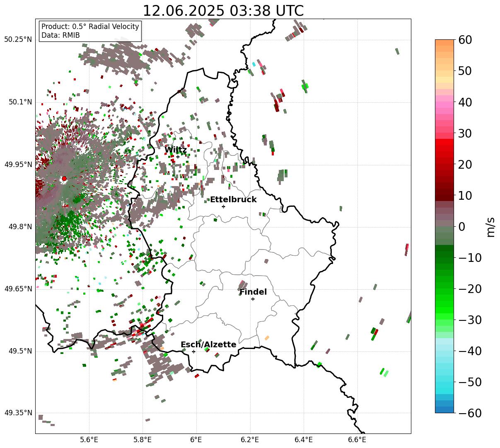Click the −50 tick label on colorbar
Image resolution: width=500 pixels, height=448 pixels.
coord(470,382)
